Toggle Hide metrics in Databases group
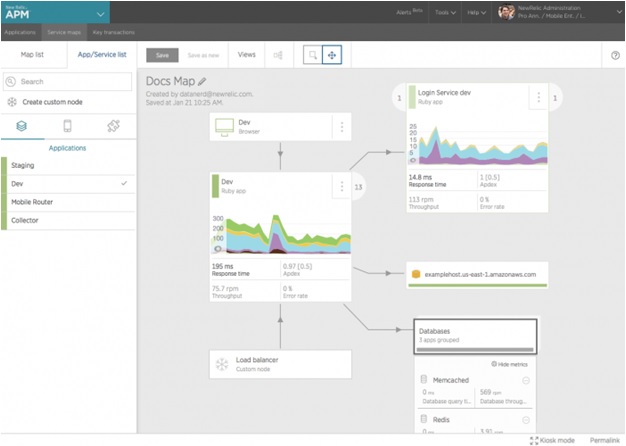 point(509,364)
